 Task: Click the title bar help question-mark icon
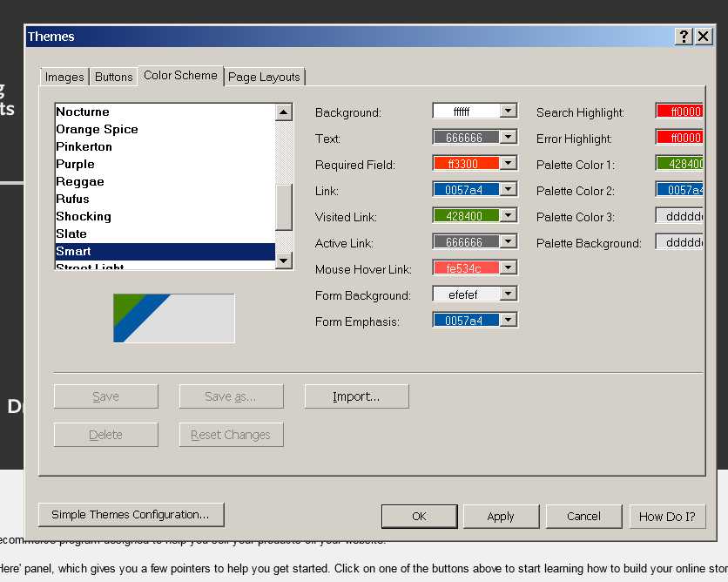tap(684, 36)
